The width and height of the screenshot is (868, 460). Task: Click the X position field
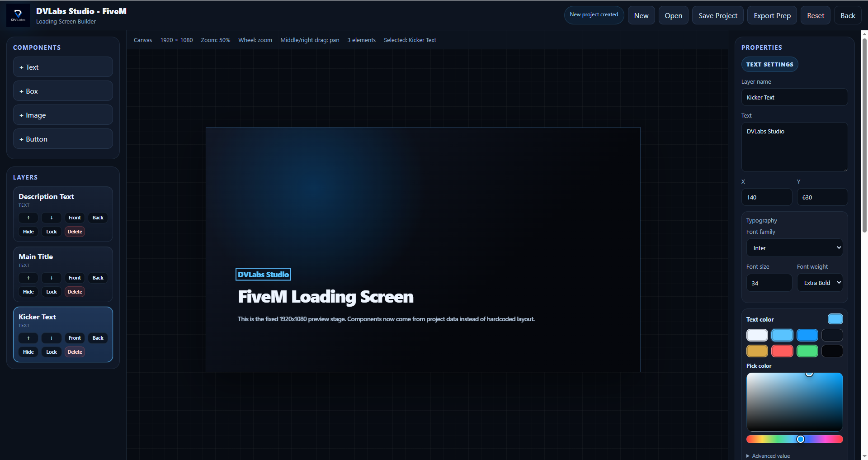coord(767,197)
